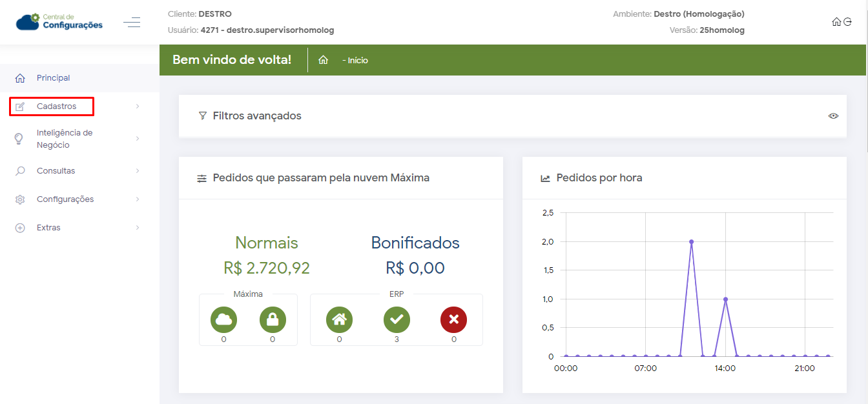Click the logout icon in the top-right header
Screen dimensions: 868x404
click(847, 22)
